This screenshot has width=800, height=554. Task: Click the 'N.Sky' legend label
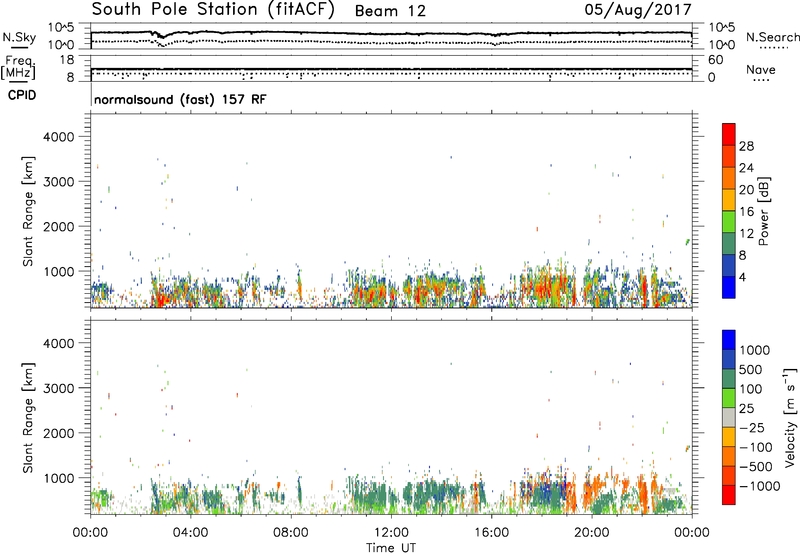[x=19, y=37]
